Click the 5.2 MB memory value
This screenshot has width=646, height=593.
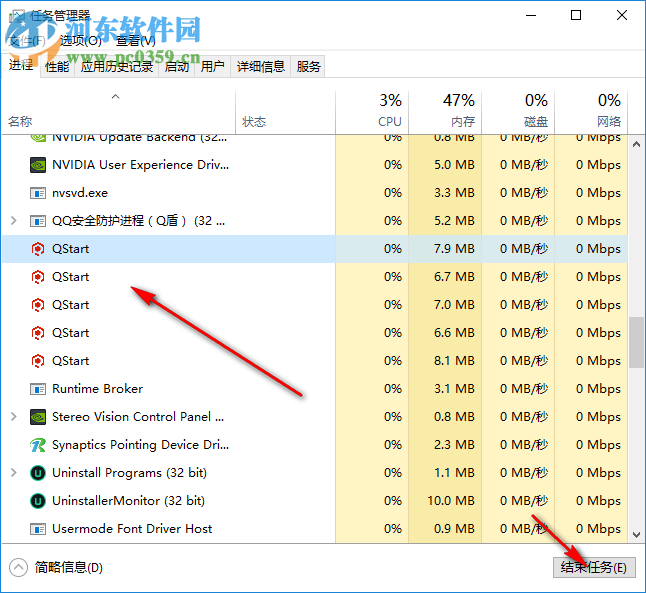point(454,221)
